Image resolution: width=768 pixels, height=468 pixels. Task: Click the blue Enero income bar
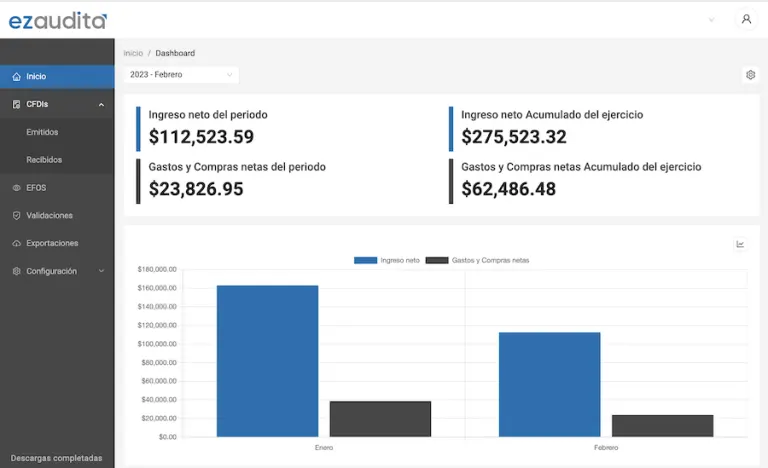[267, 360]
